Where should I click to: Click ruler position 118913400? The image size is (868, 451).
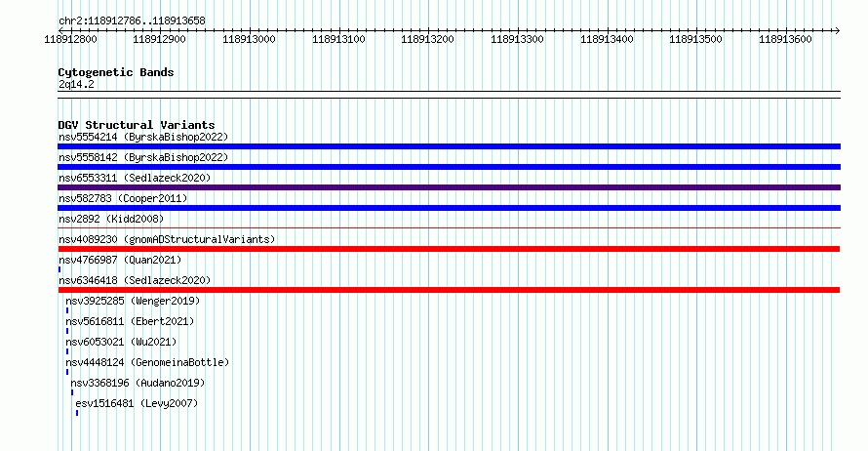coord(607,39)
